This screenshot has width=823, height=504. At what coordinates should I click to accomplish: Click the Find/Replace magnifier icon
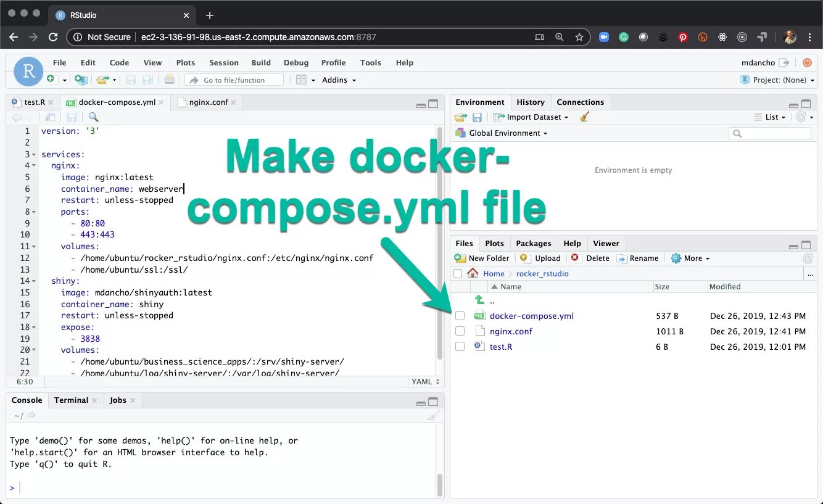(x=93, y=117)
